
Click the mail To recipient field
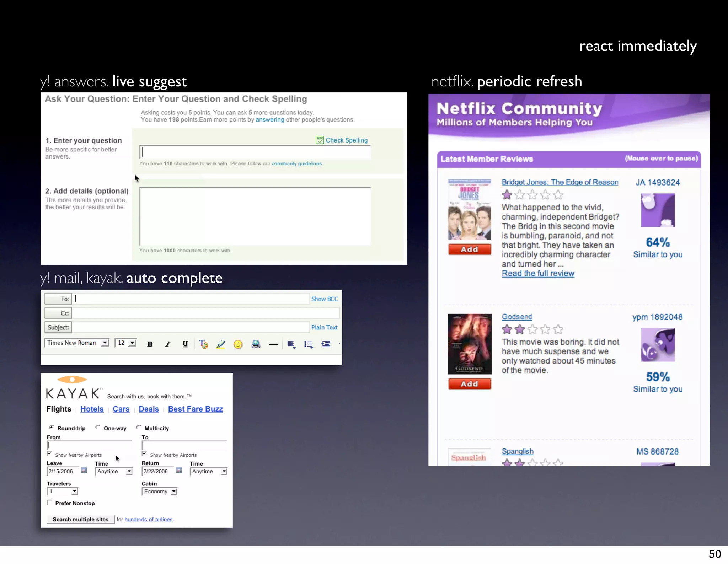coord(191,299)
